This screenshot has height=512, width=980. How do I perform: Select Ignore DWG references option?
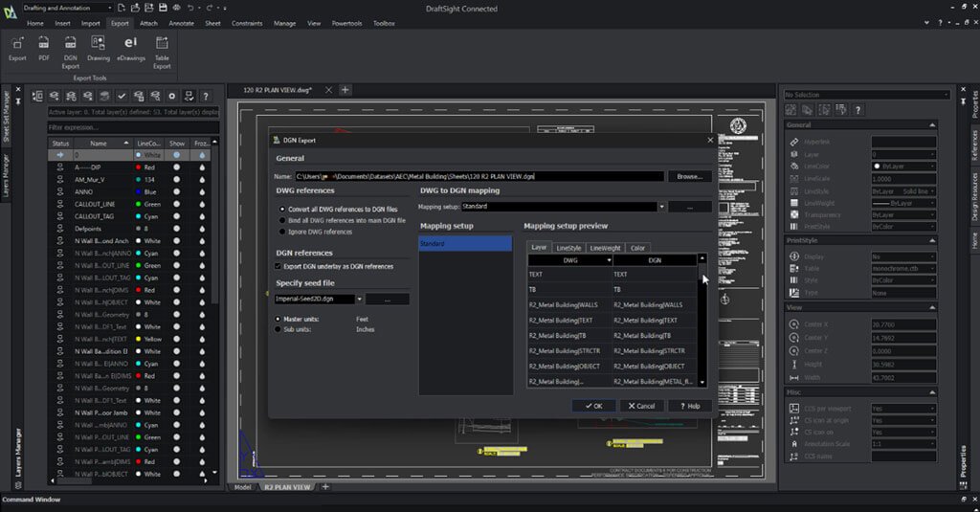click(x=280, y=232)
